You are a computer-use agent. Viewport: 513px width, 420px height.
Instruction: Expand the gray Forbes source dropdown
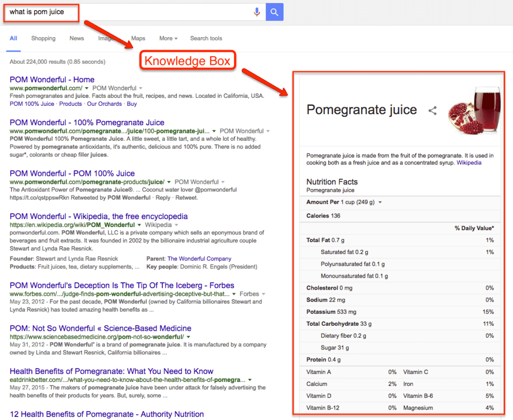[264, 294]
